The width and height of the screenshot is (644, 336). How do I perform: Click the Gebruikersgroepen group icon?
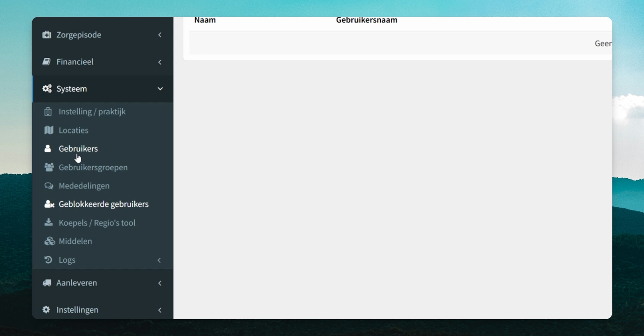point(49,167)
